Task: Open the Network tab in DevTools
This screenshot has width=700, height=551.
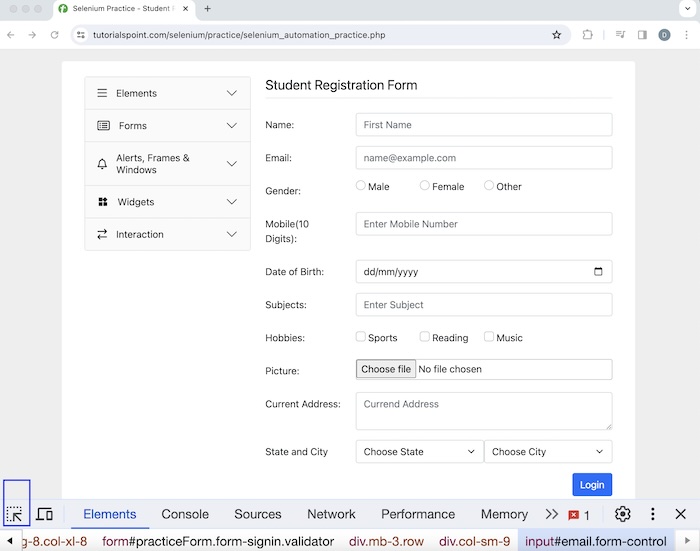Action: 331,514
